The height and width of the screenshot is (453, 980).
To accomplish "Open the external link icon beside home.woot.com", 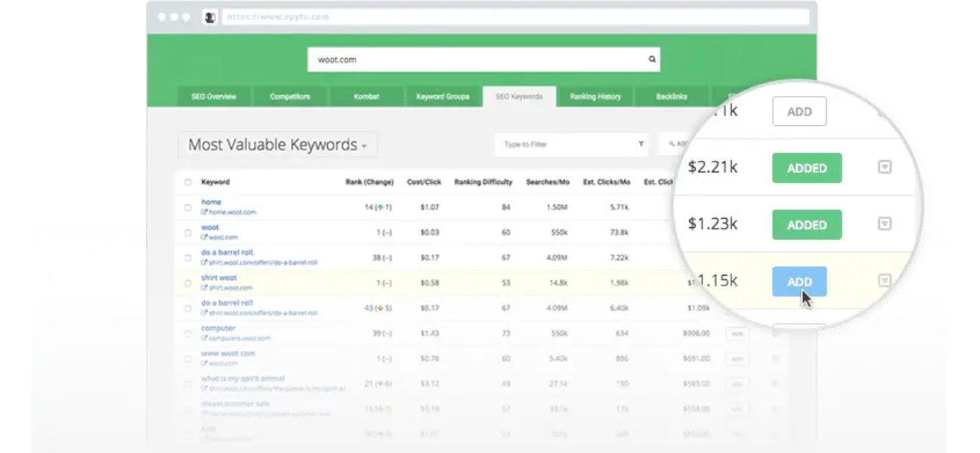I will coord(204,212).
